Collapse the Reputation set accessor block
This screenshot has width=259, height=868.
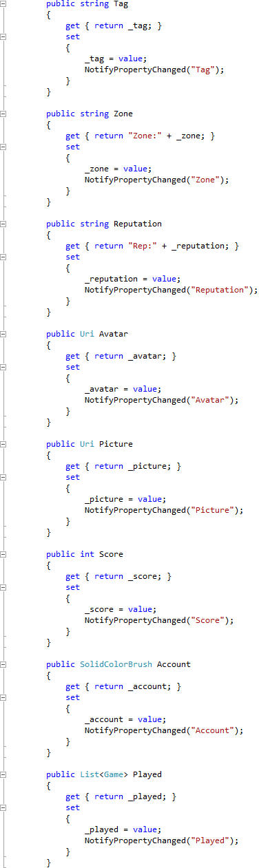tap(3, 257)
